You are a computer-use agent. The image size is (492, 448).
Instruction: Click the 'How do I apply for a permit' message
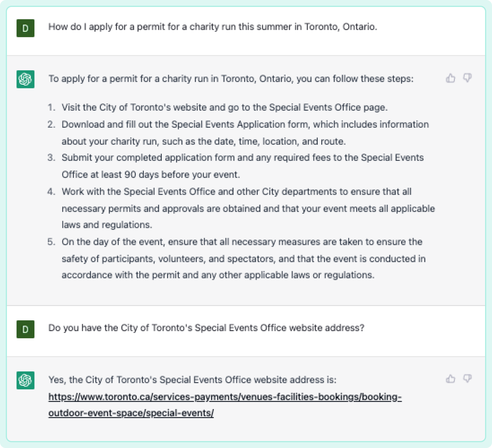pos(212,27)
